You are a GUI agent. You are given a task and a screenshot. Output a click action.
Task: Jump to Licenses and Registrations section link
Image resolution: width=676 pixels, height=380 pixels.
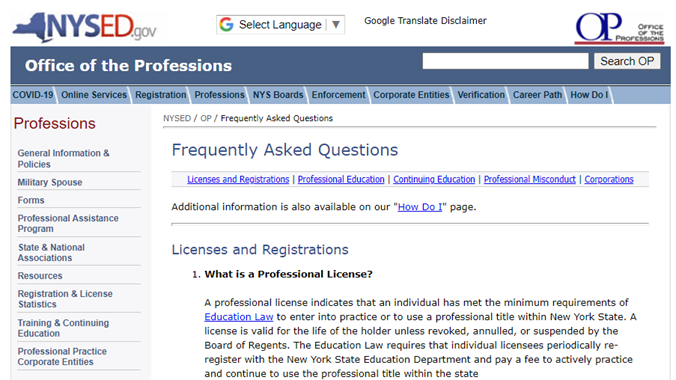[x=238, y=179]
